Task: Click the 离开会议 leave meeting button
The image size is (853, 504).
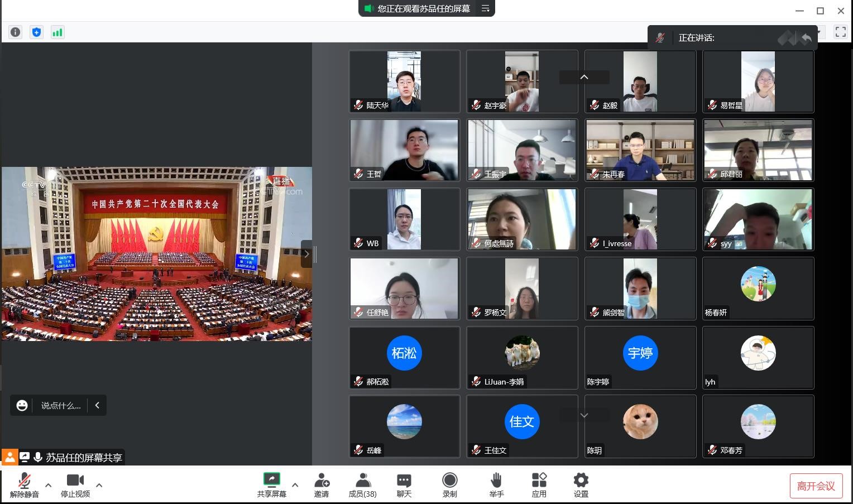Action: pyautogui.click(x=816, y=486)
